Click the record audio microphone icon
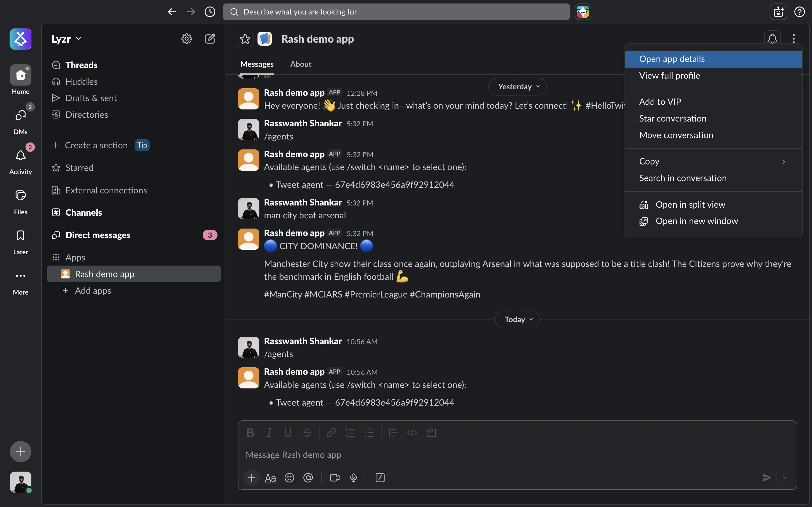Image resolution: width=812 pixels, height=507 pixels. pos(354,477)
